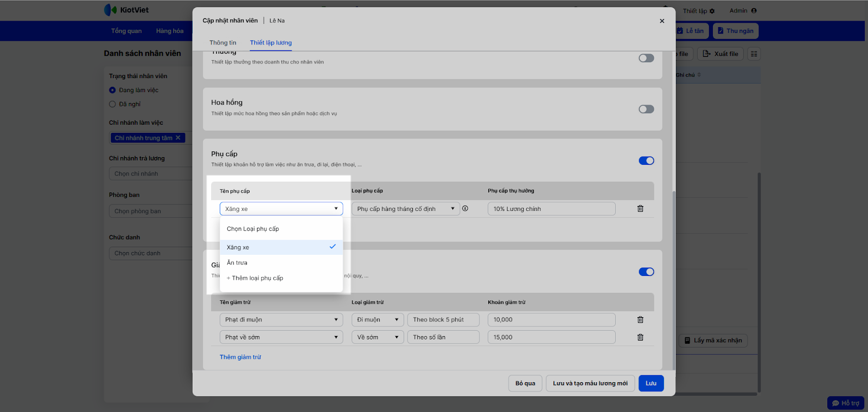Delete the Phạt về sớm deduction row
Viewport: 868px width, 412px height.
point(640,337)
